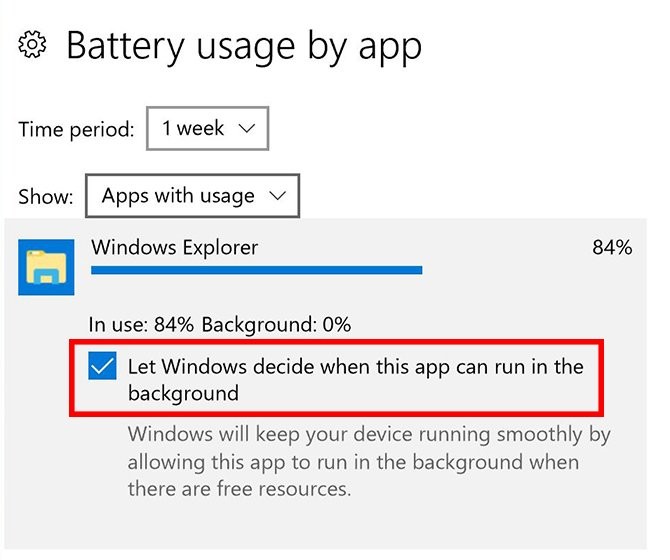
Task: Click the 'Time period:' label
Action: 76,130
